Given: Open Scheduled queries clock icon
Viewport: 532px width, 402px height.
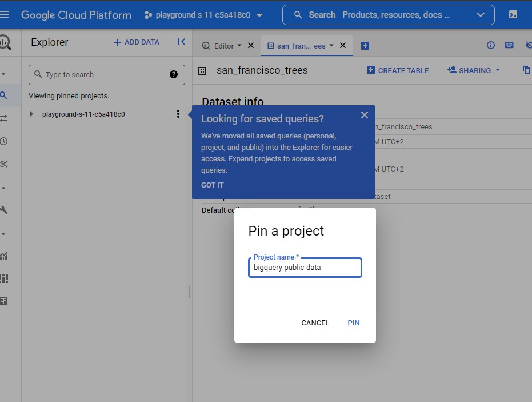Looking at the screenshot, I should pos(4,141).
